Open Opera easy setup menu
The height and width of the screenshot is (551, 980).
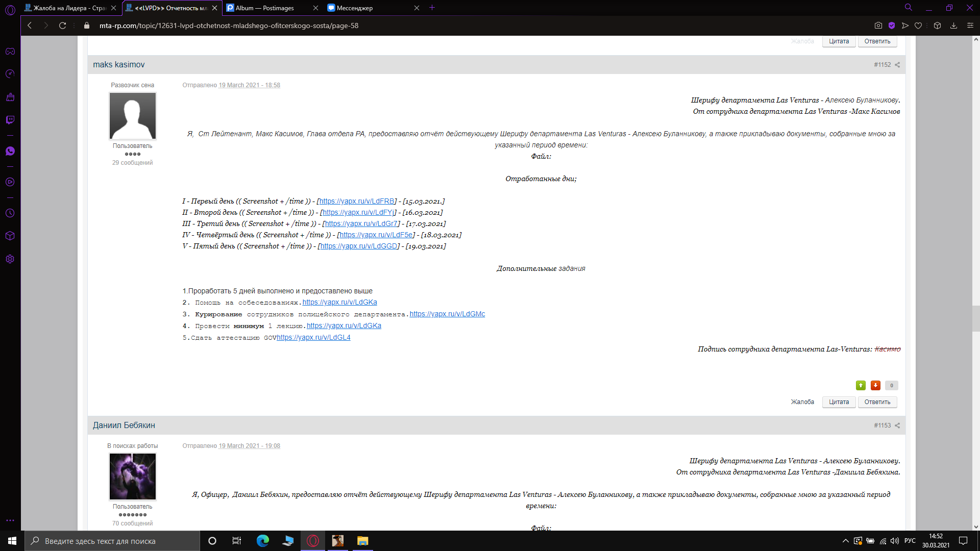click(x=970, y=26)
